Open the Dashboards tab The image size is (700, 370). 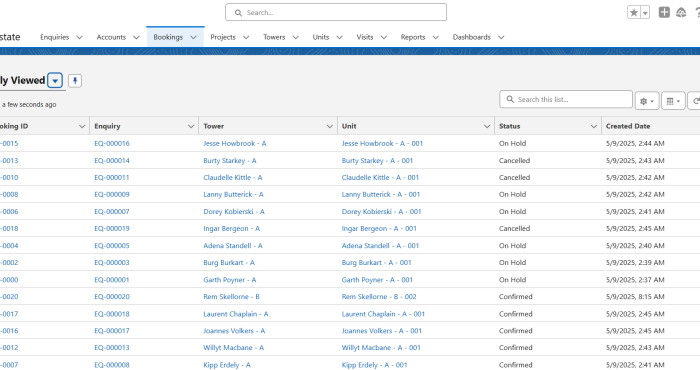click(471, 37)
